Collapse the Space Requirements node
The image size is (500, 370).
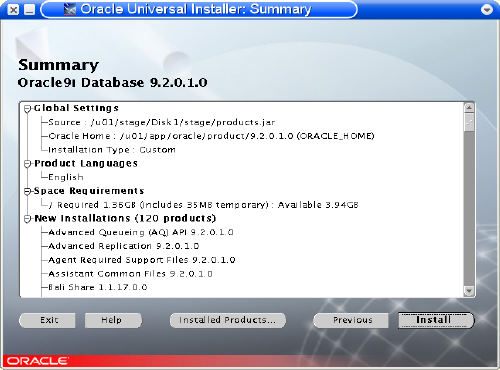coord(27,191)
